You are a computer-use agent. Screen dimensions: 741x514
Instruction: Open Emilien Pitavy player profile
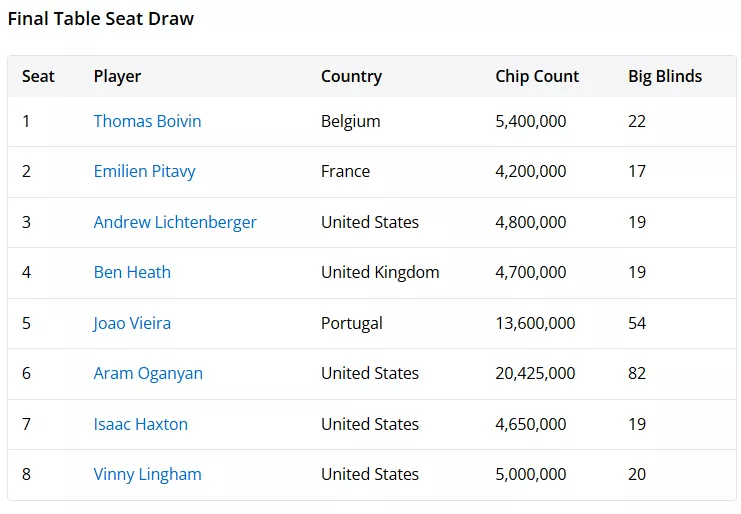[144, 171]
